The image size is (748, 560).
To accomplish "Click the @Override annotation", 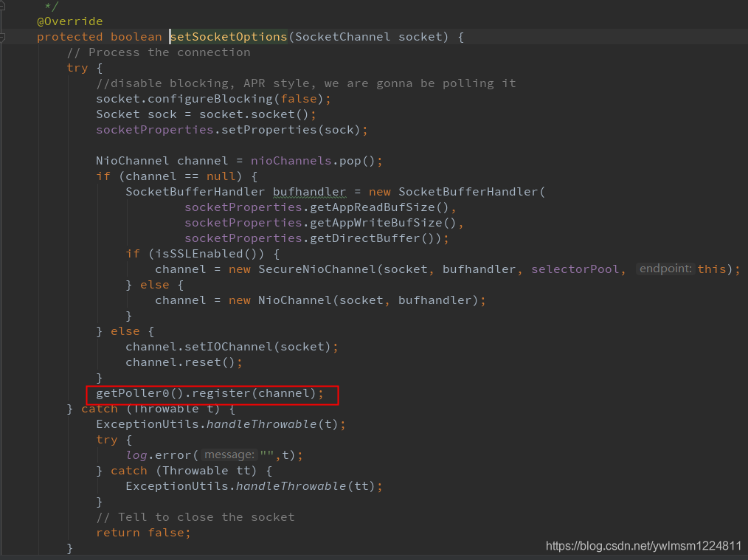I will tap(69, 21).
